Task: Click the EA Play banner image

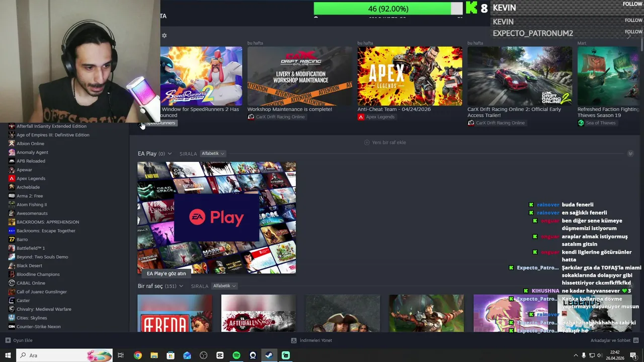Action: [x=217, y=217]
